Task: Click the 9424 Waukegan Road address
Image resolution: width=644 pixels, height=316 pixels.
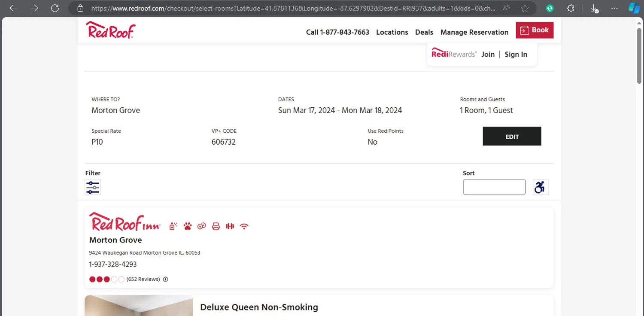Action: click(x=145, y=253)
